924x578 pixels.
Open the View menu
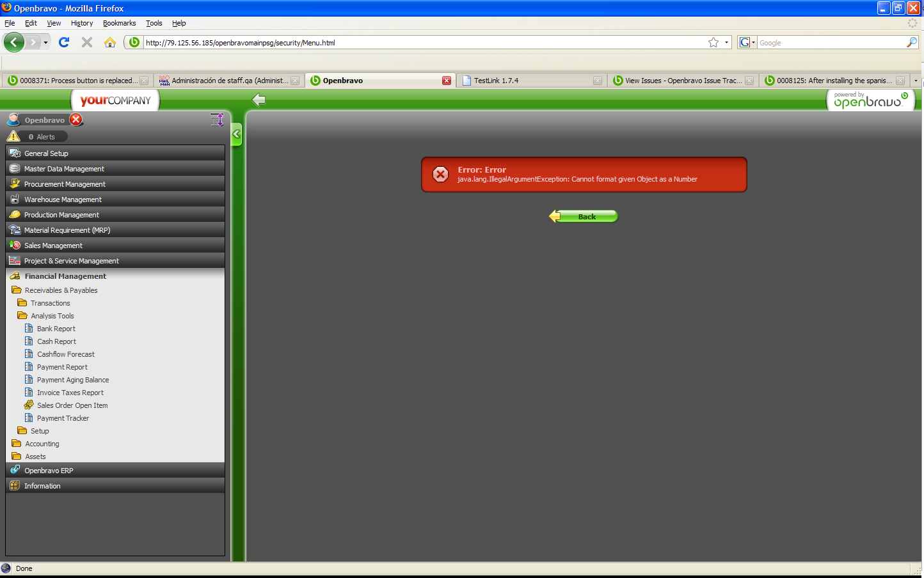[54, 23]
